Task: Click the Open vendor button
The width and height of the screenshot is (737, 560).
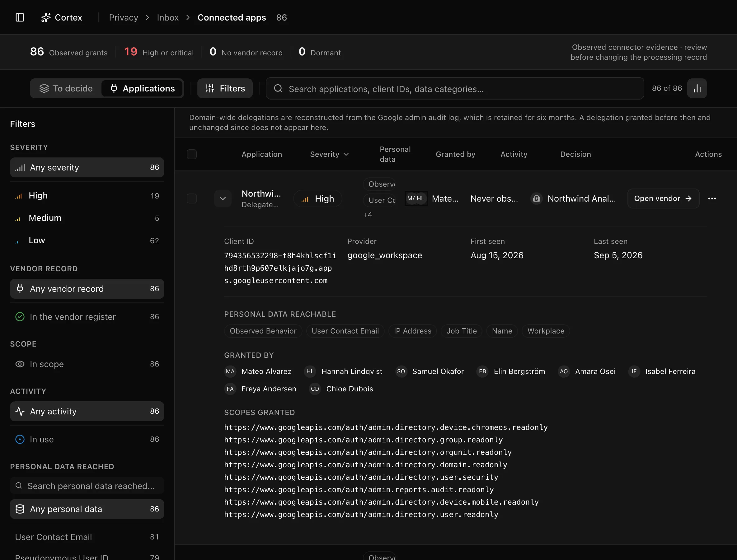Action: (663, 199)
